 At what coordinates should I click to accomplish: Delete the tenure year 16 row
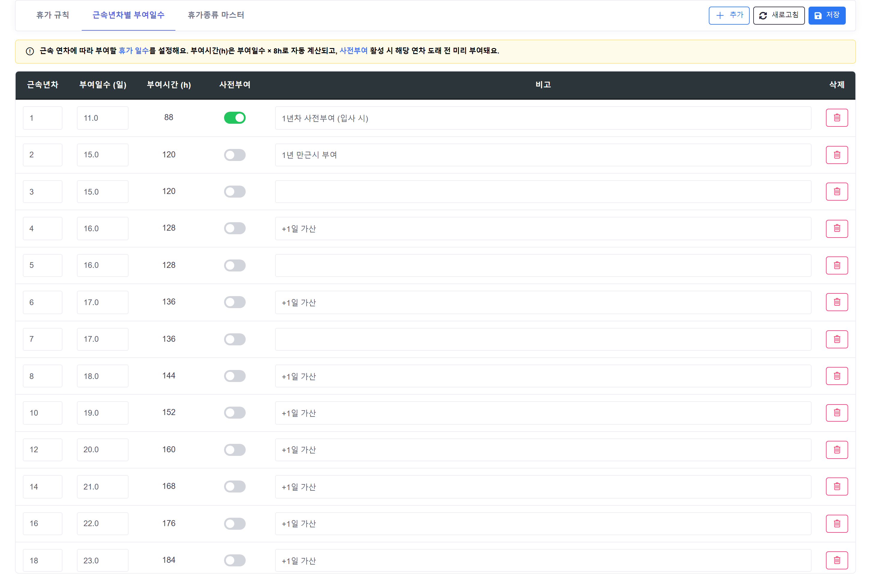(x=836, y=523)
